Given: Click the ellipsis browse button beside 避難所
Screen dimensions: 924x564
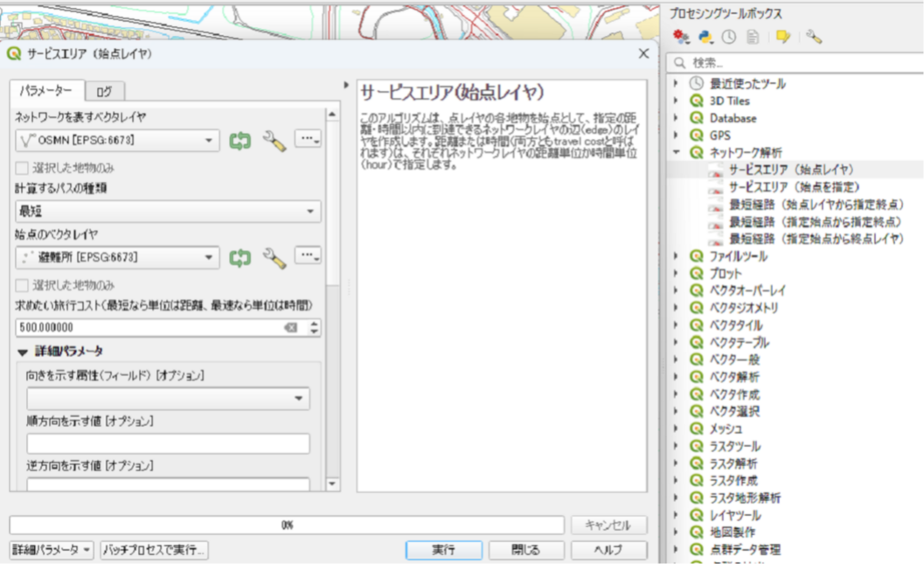Looking at the screenshot, I should [308, 256].
